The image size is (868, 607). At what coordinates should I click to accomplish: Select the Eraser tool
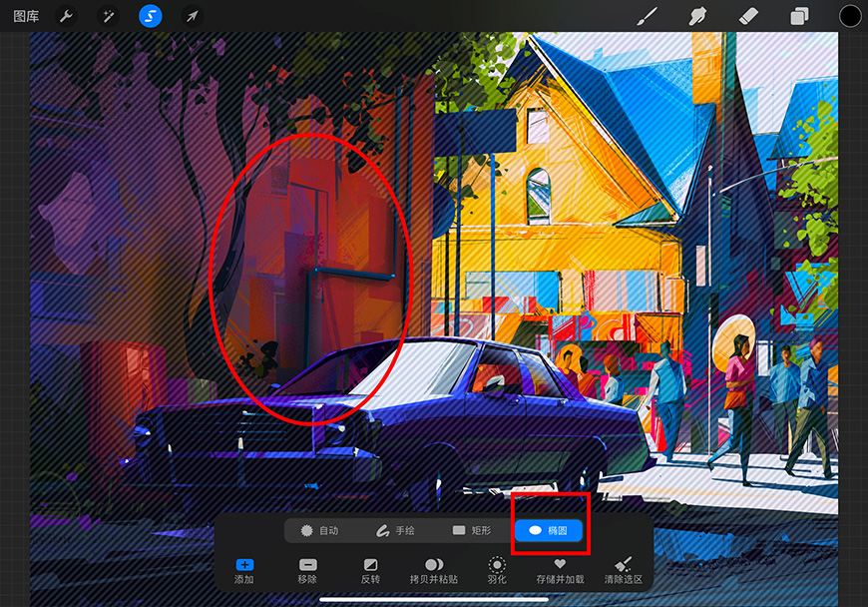[748, 17]
